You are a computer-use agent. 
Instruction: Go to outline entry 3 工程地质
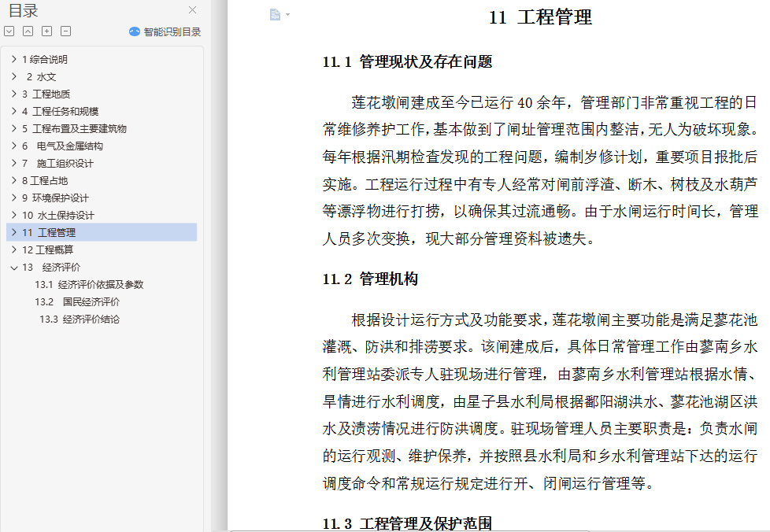click(46, 94)
